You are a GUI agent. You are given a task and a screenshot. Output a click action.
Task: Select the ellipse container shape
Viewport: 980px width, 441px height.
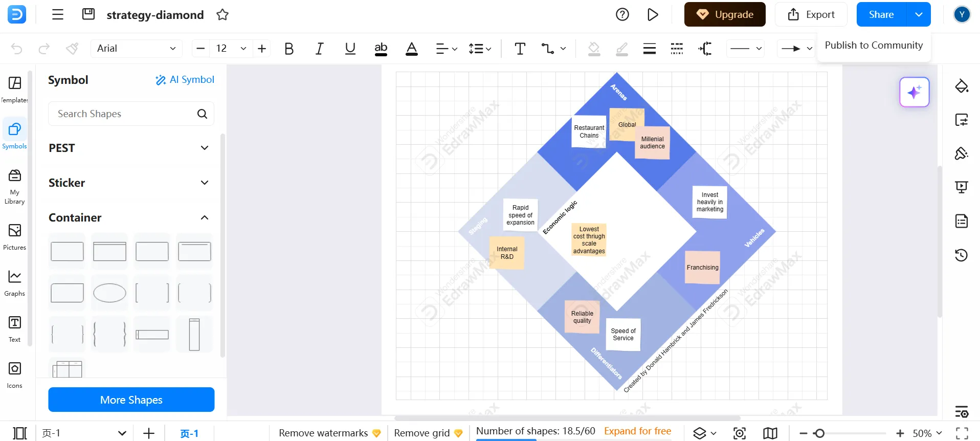pyautogui.click(x=109, y=293)
